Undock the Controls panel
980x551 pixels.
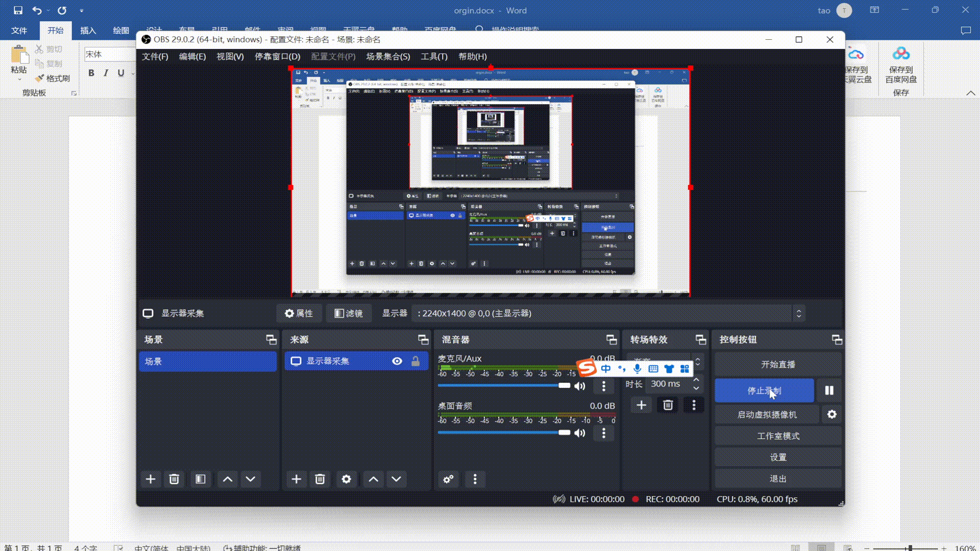click(x=837, y=340)
